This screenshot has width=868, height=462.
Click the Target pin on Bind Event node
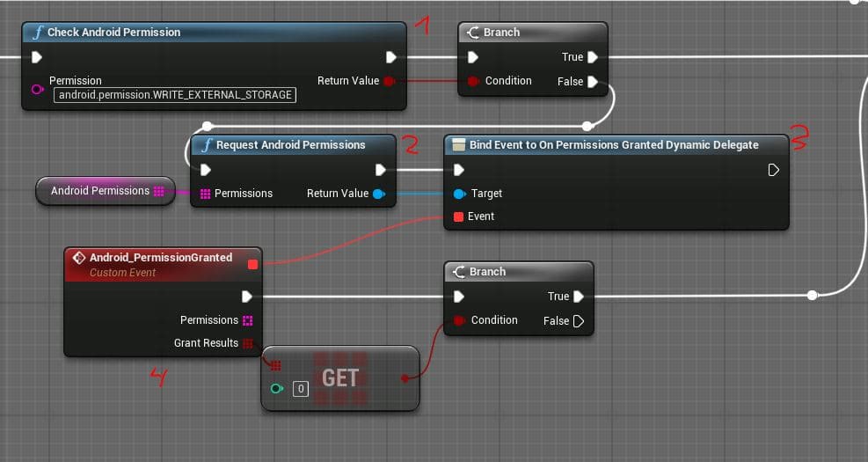click(x=458, y=194)
